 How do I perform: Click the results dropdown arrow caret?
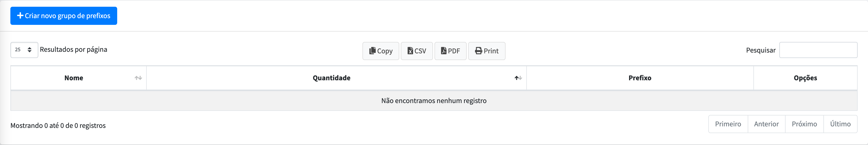click(30, 50)
